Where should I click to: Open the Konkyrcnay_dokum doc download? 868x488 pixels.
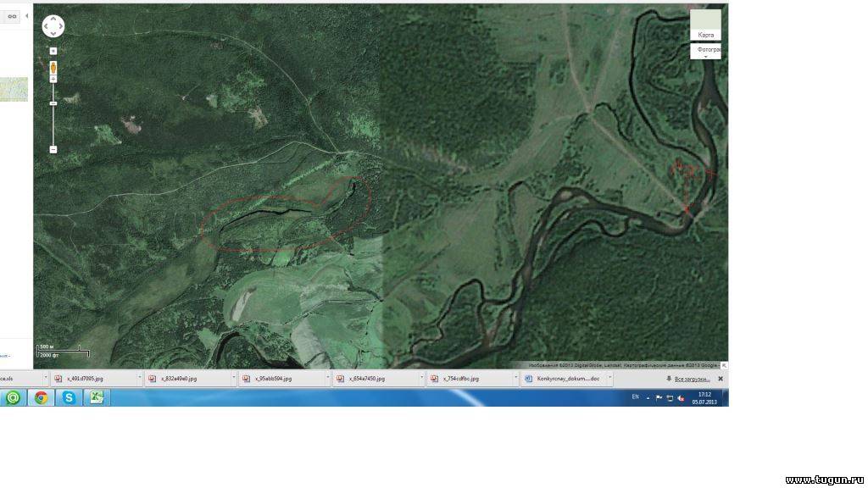(x=567, y=379)
